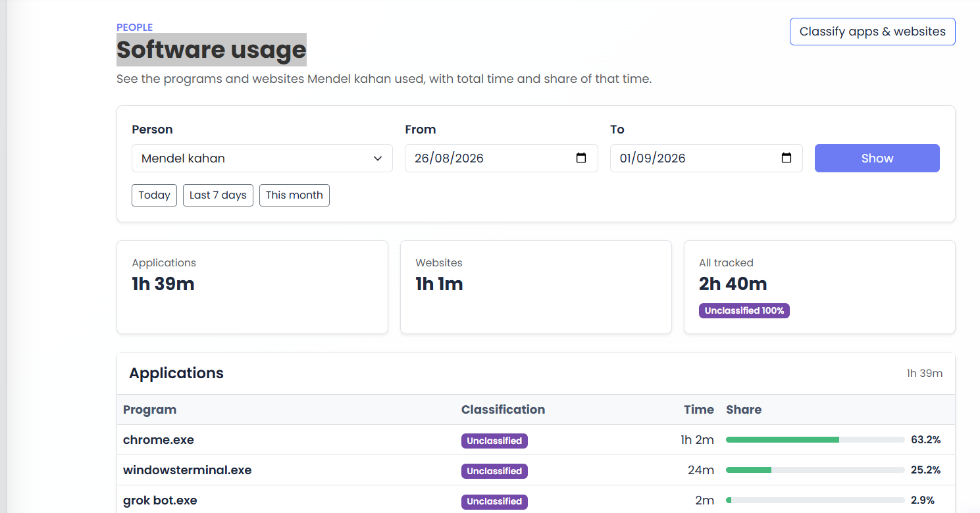Click the Unclassified badge for windowsterminal.exe
This screenshot has width=980, height=513.
coord(494,471)
